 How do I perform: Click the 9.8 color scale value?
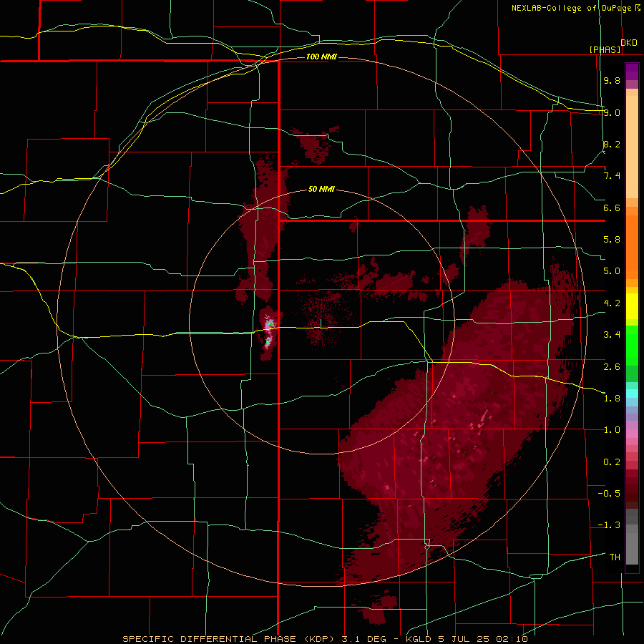612,80
